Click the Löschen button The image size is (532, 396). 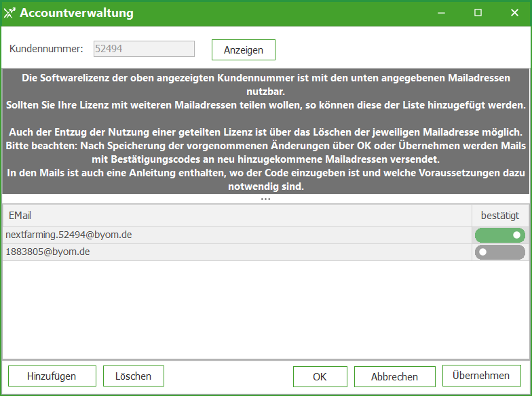pos(133,376)
